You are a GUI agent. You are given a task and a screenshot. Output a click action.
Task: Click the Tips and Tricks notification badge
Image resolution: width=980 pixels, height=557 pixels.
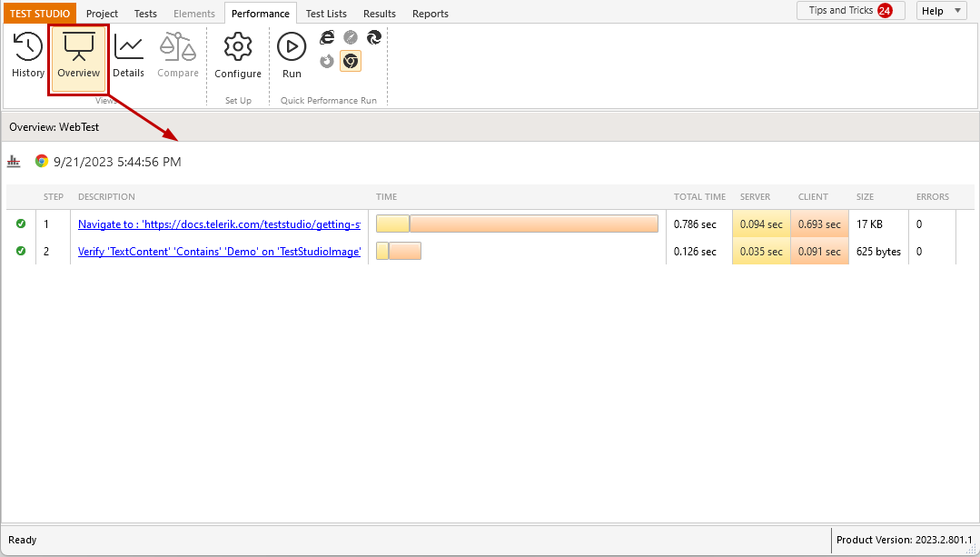885,11
